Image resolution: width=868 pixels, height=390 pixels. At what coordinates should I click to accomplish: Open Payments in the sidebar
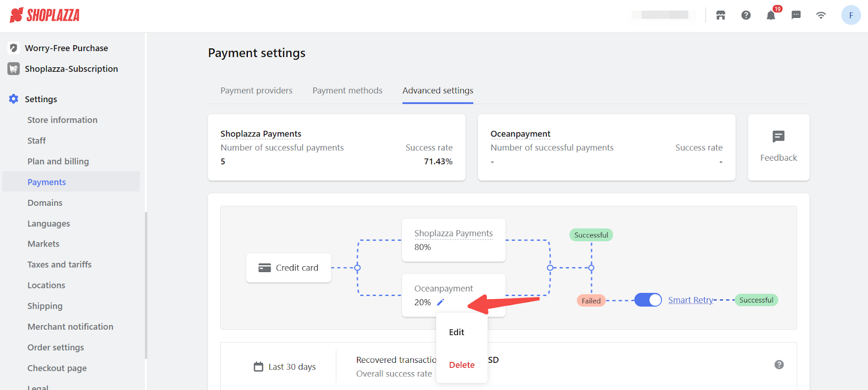[x=71, y=182]
